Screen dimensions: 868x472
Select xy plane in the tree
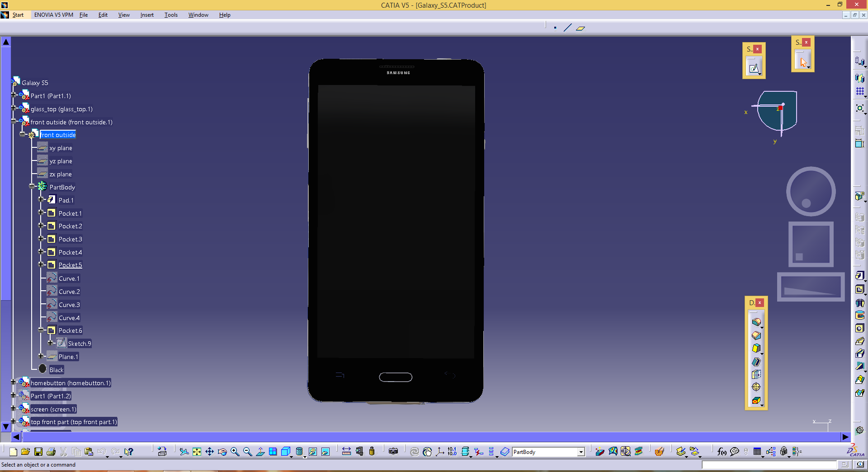pyautogui.click(x=61, y=148)
